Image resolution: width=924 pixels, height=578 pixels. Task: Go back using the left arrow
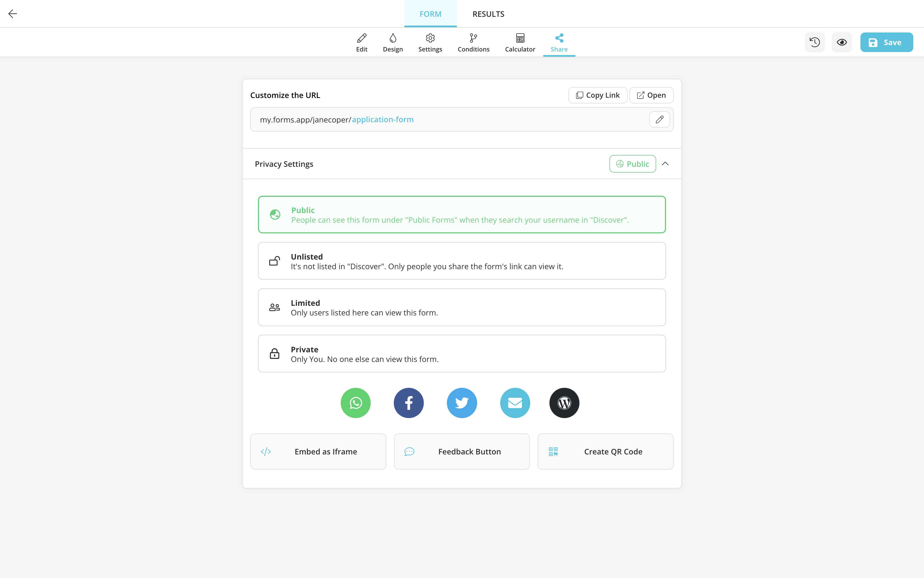[13, 14]
